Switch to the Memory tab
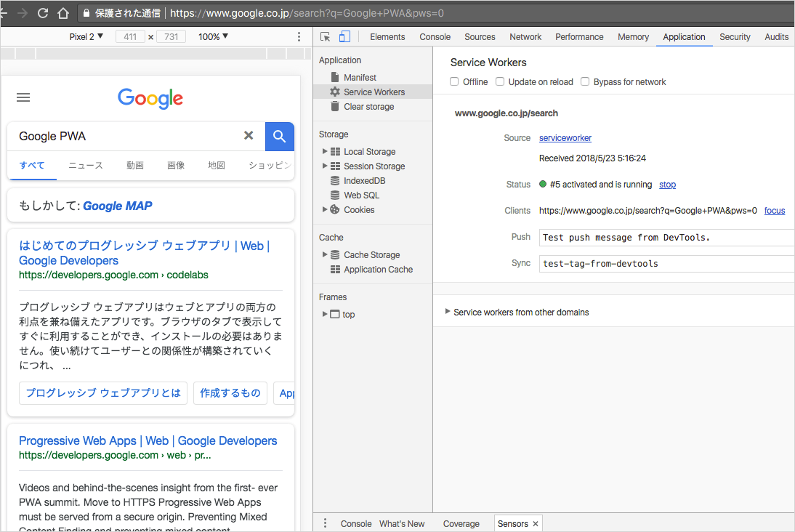795x532 pixels. [x=633, y=36]
